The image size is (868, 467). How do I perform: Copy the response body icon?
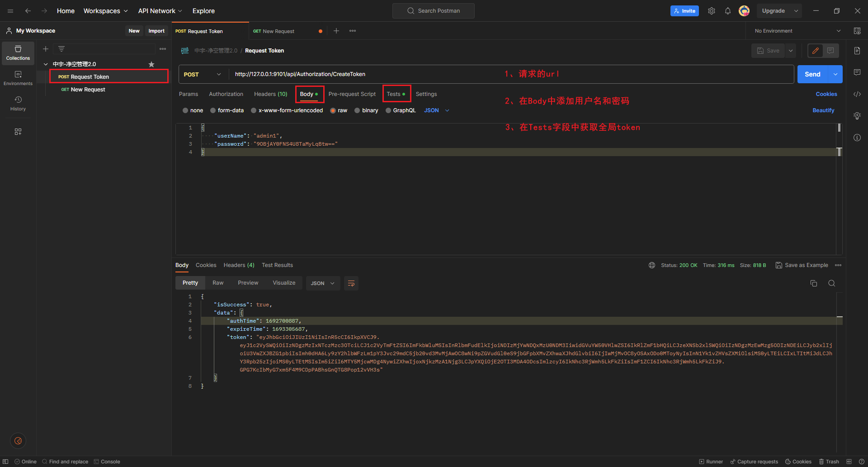(814, 283)
